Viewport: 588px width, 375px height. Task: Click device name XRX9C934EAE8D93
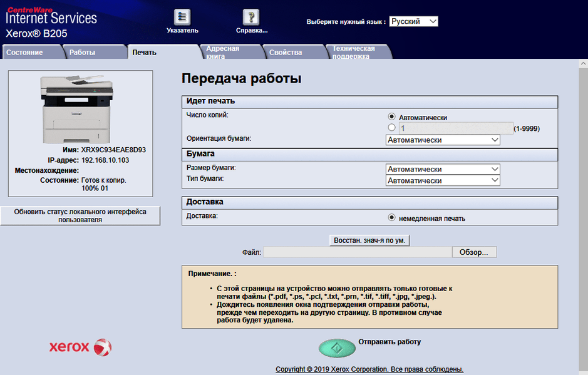point(113,150)
